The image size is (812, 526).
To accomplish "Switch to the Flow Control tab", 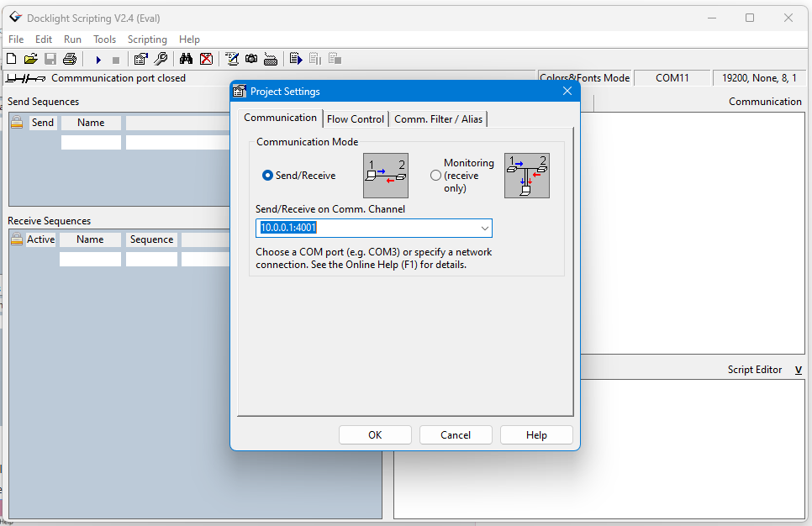I will click(356, 119).
